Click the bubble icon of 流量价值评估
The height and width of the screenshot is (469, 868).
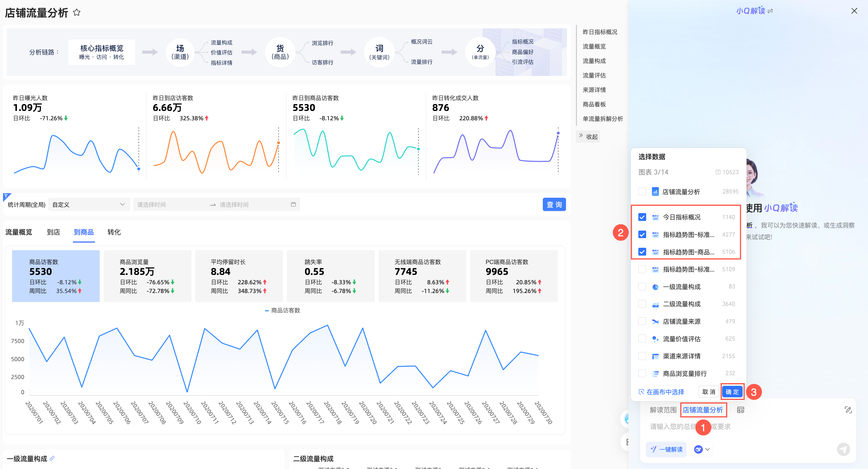656,339
